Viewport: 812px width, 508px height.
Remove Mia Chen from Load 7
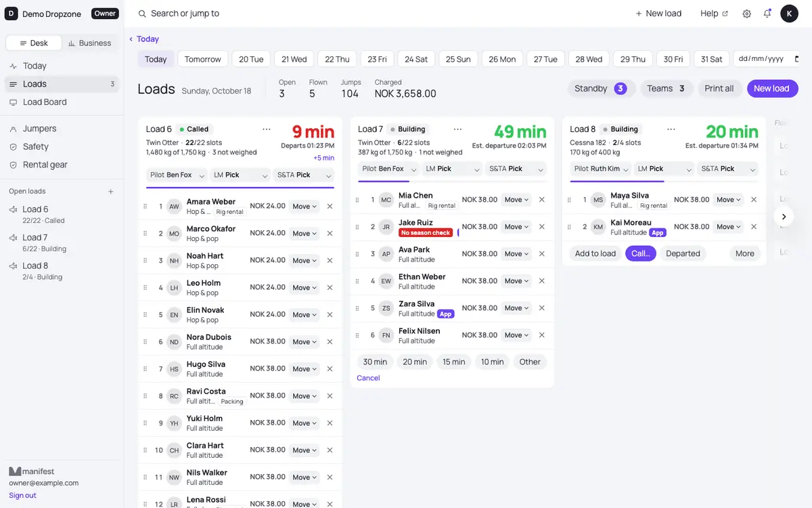(x=541, y=200)
